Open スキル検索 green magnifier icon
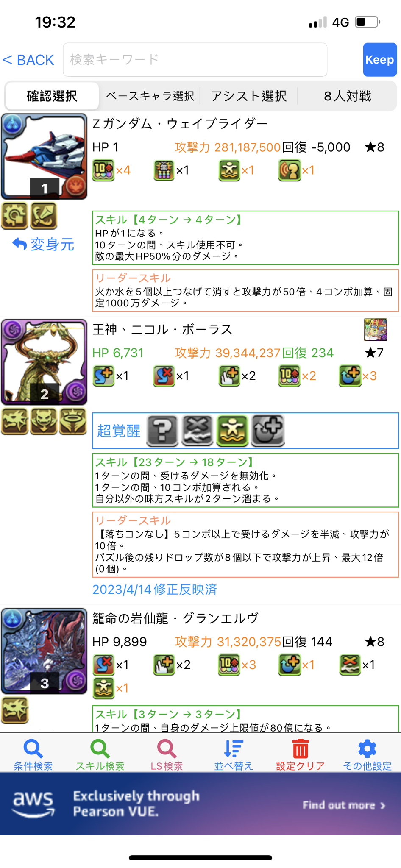The width and height of the screenshot is (401, 868). click(100, 749)
